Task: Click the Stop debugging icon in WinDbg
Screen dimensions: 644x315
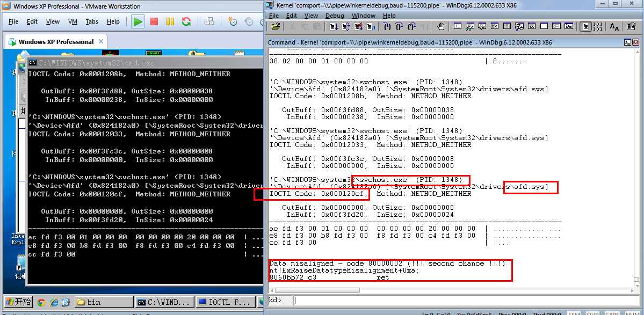Action: pyautogui.click(x=358, y=27)
